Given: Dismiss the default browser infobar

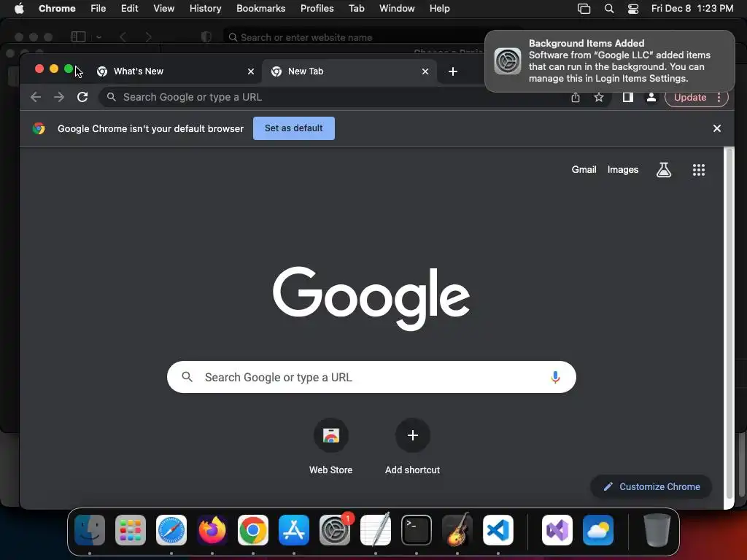Looking at the screenshot, I should [x=717, y=128].
